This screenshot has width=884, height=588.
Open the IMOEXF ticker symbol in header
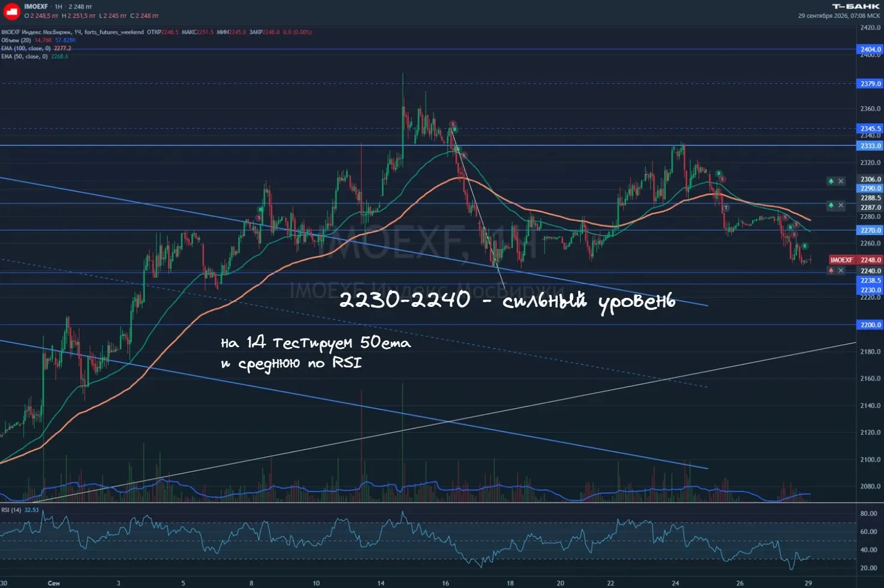36,7
